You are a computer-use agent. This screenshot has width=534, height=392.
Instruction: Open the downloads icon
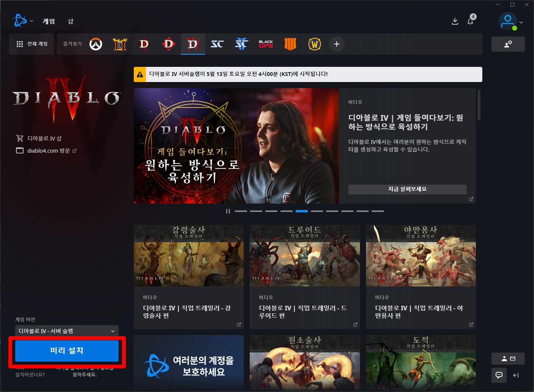(455, 21)
